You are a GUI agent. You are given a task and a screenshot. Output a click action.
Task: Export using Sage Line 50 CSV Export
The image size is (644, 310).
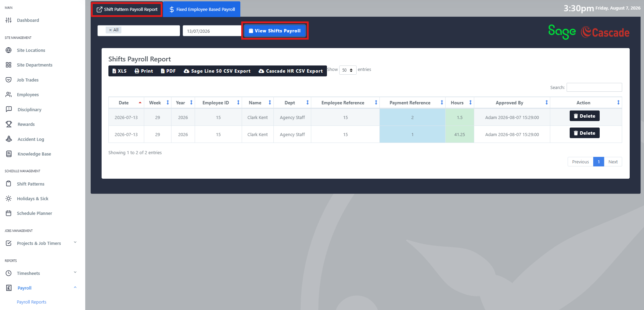point(217,71)
